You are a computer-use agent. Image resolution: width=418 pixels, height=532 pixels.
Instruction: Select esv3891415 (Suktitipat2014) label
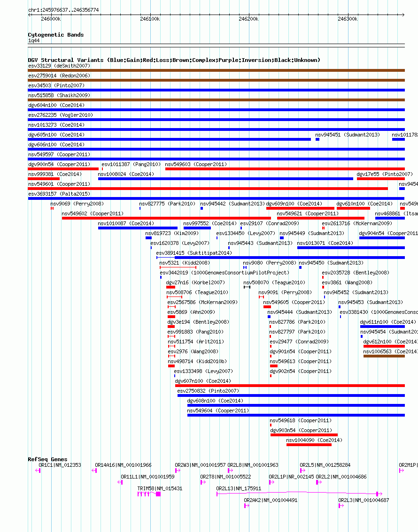(x=194, y=253)
